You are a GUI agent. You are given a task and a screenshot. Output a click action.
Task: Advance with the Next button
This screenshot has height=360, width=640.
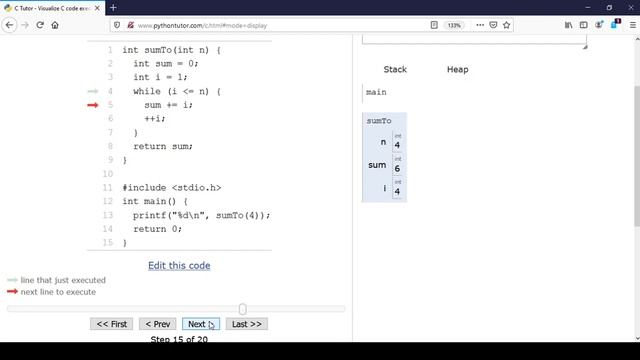point(201,324)
